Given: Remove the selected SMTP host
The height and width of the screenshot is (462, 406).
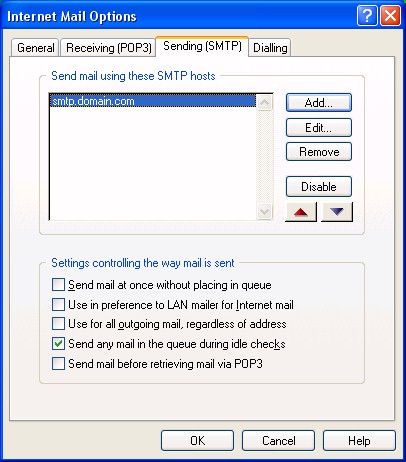Looking at the screenshot, I should (319, 152).
